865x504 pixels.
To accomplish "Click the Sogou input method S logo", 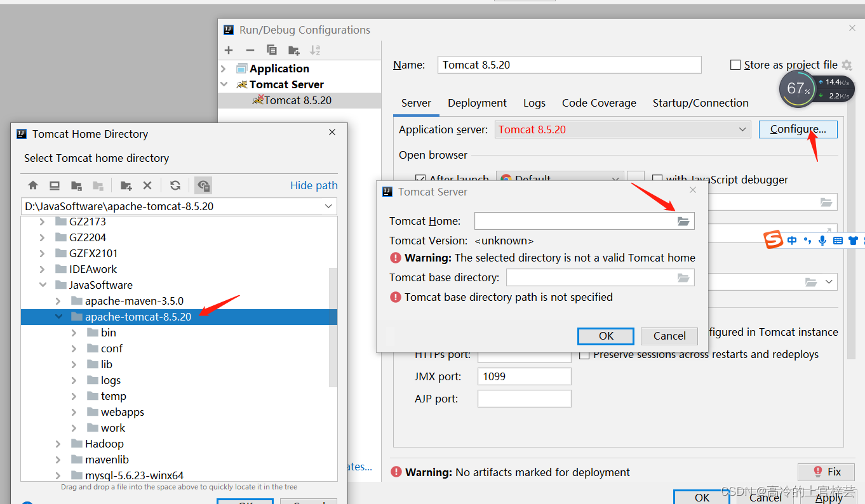I will (773, 240).
